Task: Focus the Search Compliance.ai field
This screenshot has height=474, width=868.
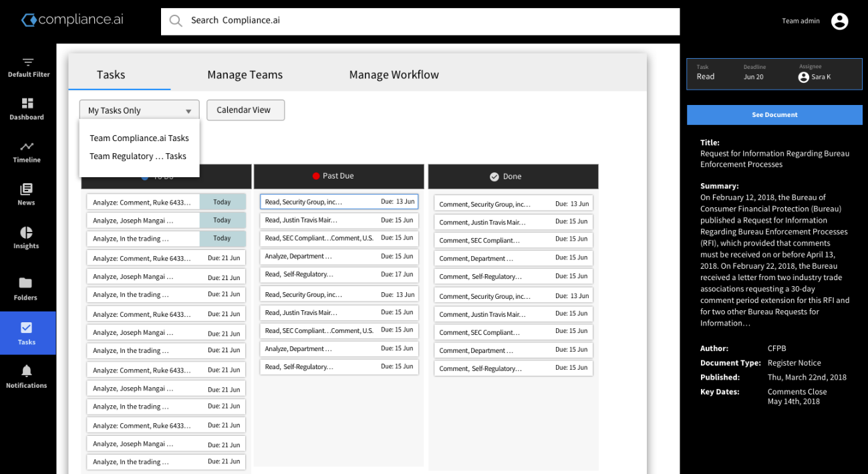Action: tap(420, 21)
